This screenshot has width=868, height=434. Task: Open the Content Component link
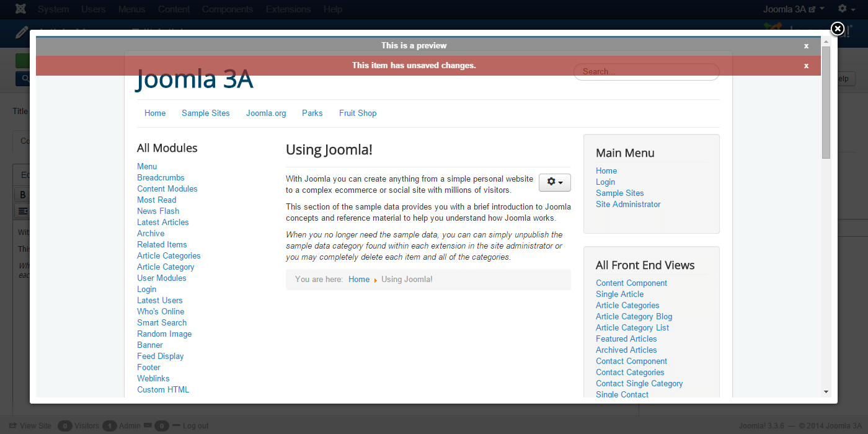[x=632, y=283]
